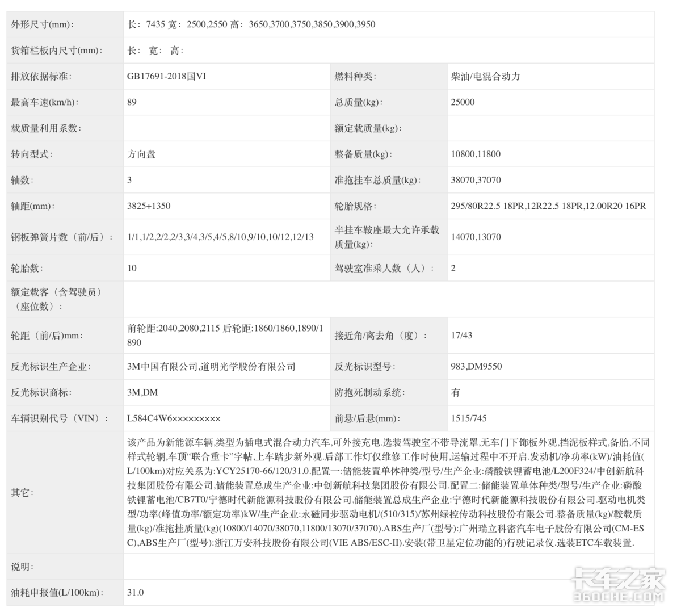This screenshot has height=616, width=681.
Task: Select the ABS value 有
Action: pos(456,393)
